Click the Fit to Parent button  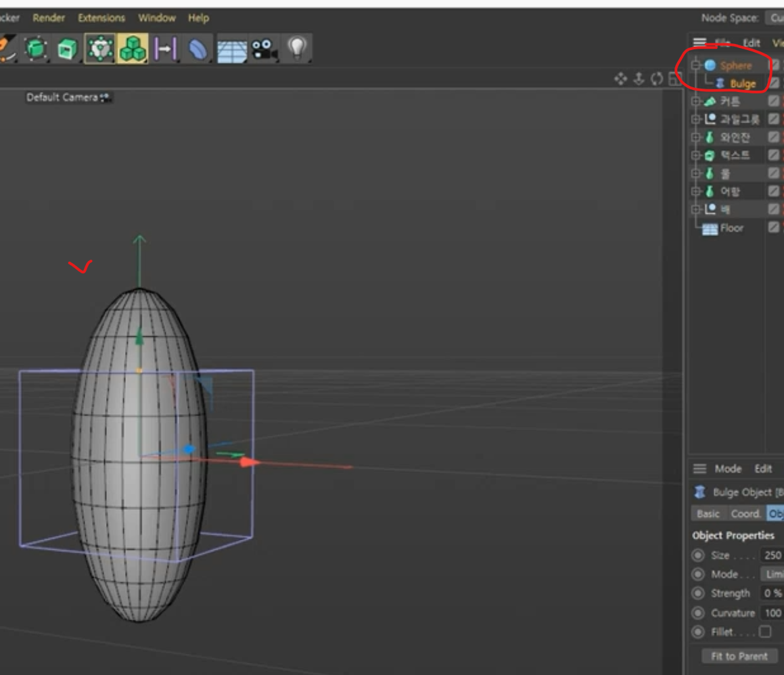(739, 656)
